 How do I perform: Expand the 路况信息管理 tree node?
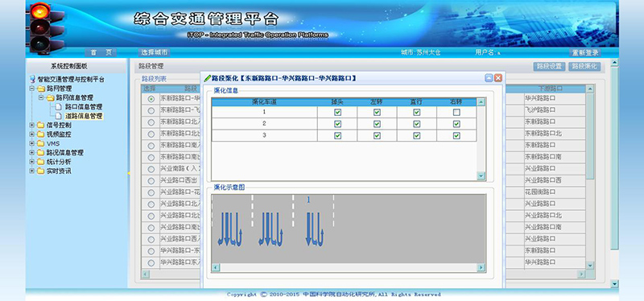pyautogui.click(x=32, y=152)
